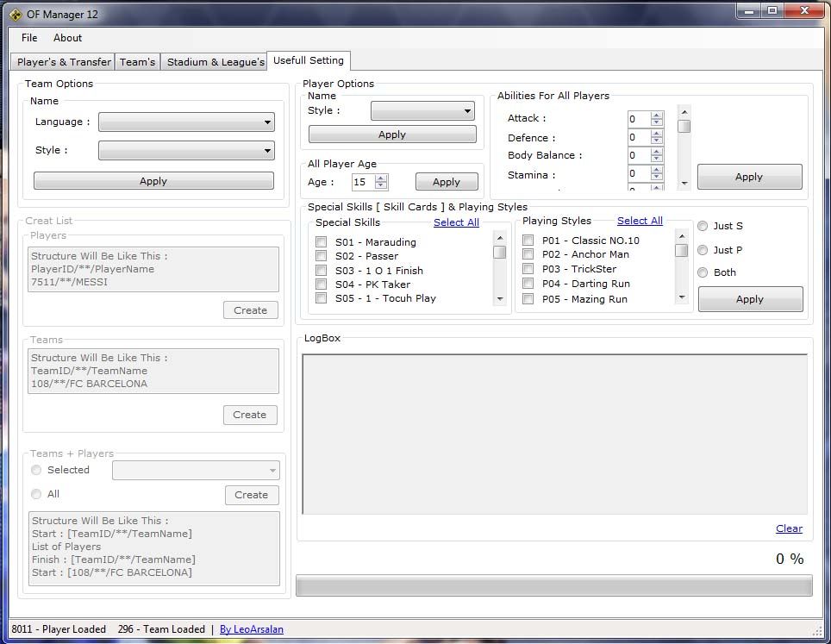The image size is (831, 644).
Task: Increase the Attack value with up arrow
Action: point(657,116)
